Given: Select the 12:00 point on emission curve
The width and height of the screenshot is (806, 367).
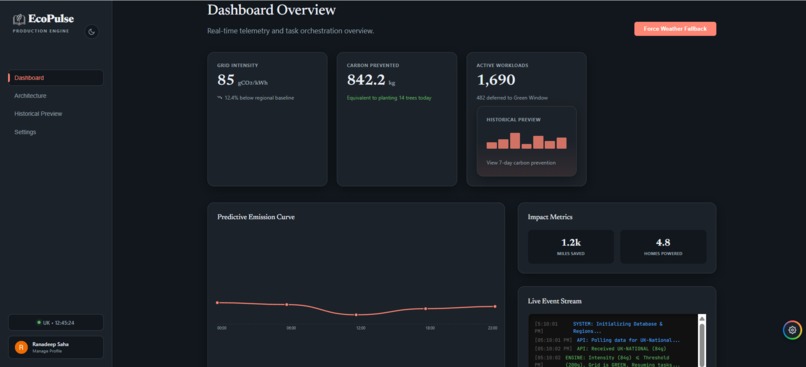Looking at the screenshot, I should coord(356,315).
